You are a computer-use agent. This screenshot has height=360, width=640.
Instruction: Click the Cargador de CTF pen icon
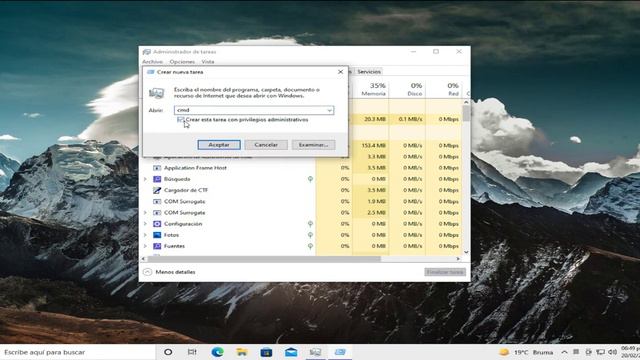click(157, 190)
